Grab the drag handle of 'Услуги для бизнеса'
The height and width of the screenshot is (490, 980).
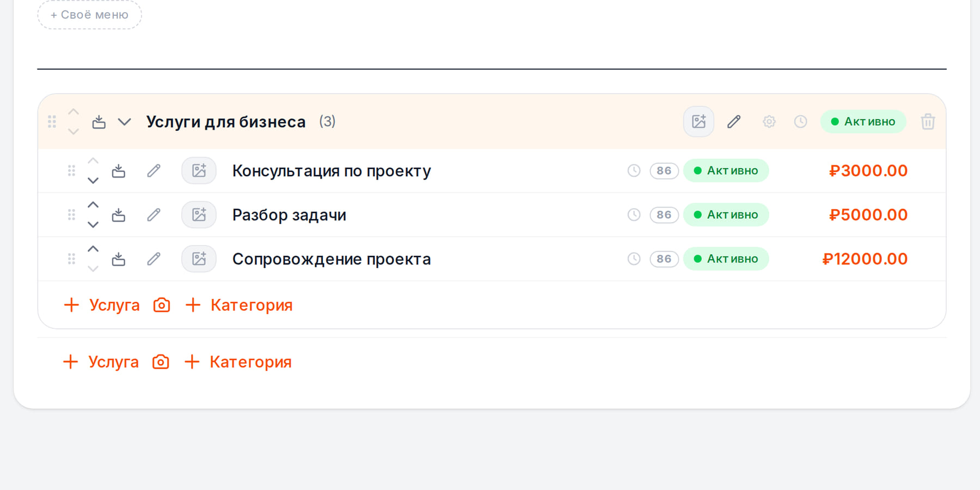point(52,121)
